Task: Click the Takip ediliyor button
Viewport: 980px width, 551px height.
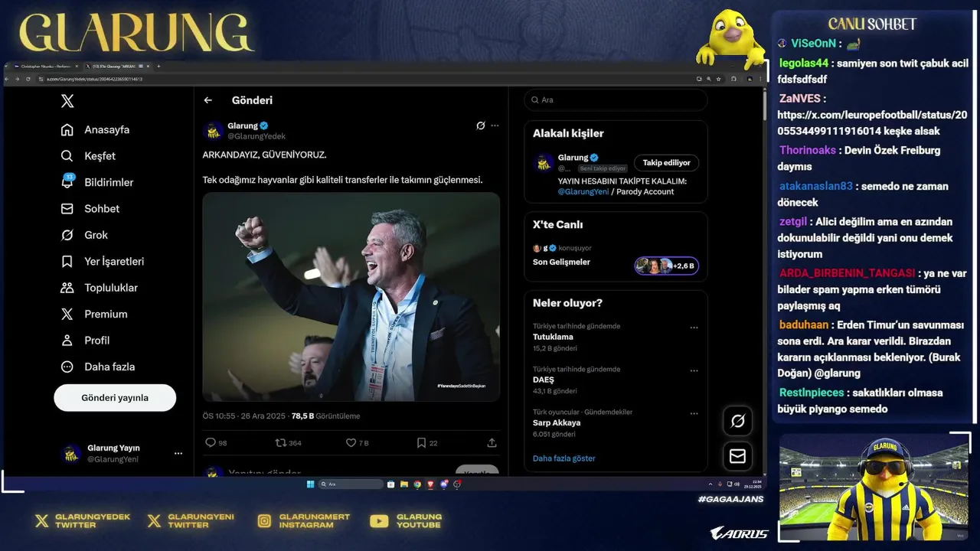Action: point(666,163)
